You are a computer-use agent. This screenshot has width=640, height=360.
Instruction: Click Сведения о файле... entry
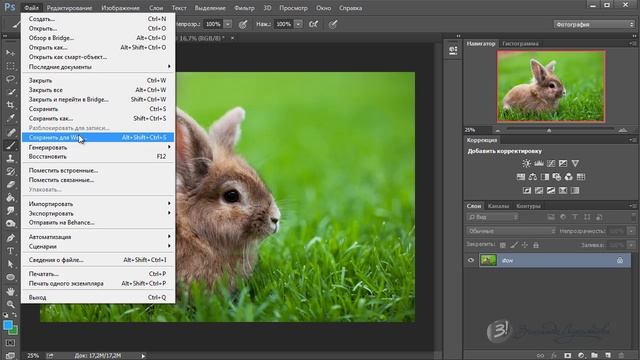tap(98, 260)
